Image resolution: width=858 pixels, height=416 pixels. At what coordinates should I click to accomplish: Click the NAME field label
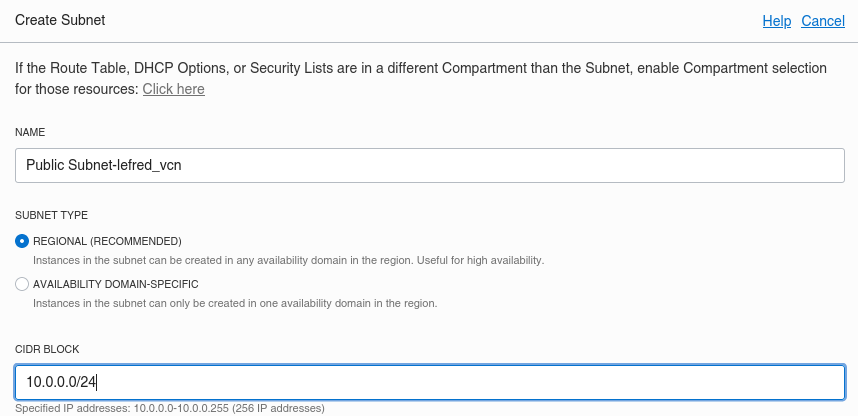(x=30, y=132)
